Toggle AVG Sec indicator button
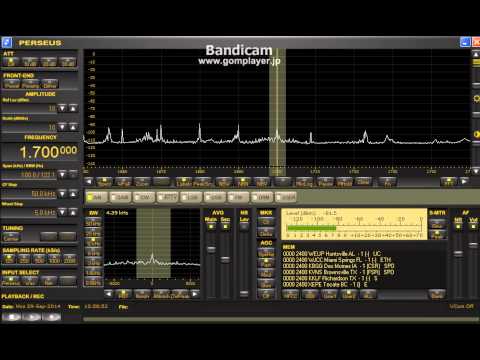This screenshot has width=480, height=360. [x=225, y=227]
